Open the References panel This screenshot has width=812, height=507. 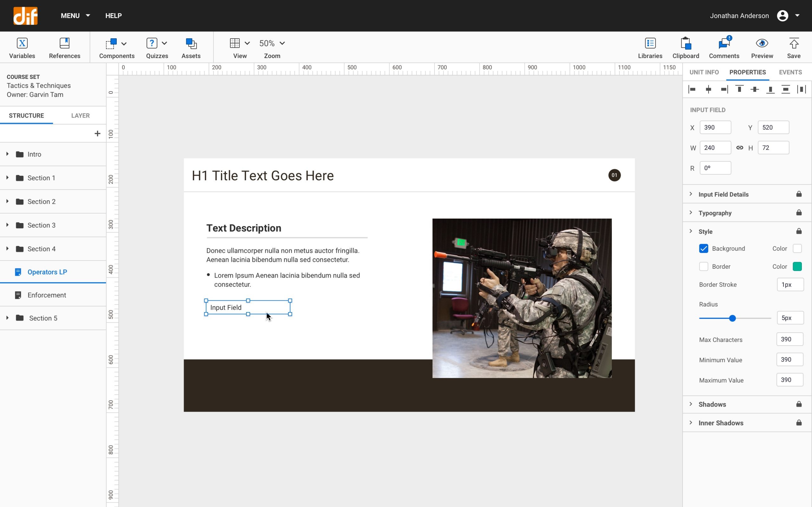click(x=64, y=47)
